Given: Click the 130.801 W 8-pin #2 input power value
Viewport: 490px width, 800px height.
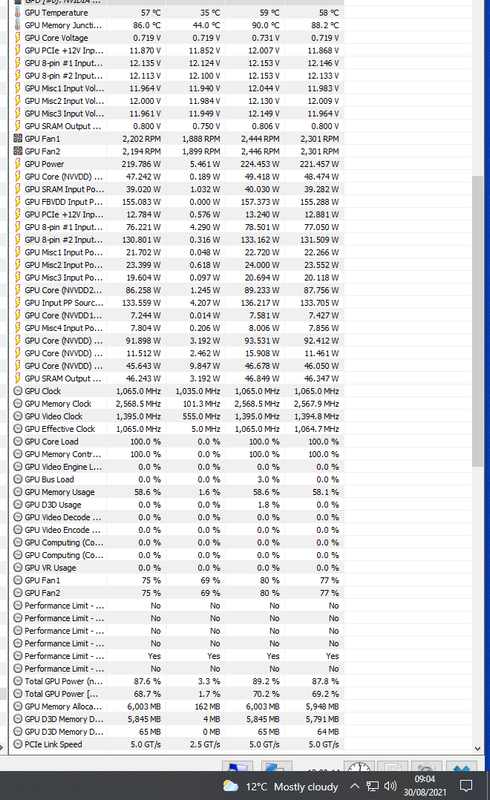Looking at the screenshot, I should click(x=141, y=239).
